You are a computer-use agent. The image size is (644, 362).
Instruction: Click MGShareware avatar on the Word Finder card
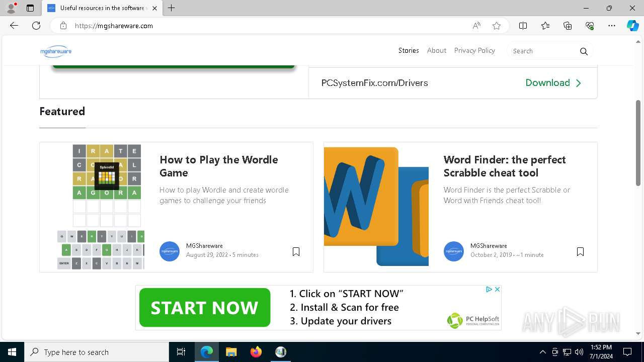click(x=454, y=251)
